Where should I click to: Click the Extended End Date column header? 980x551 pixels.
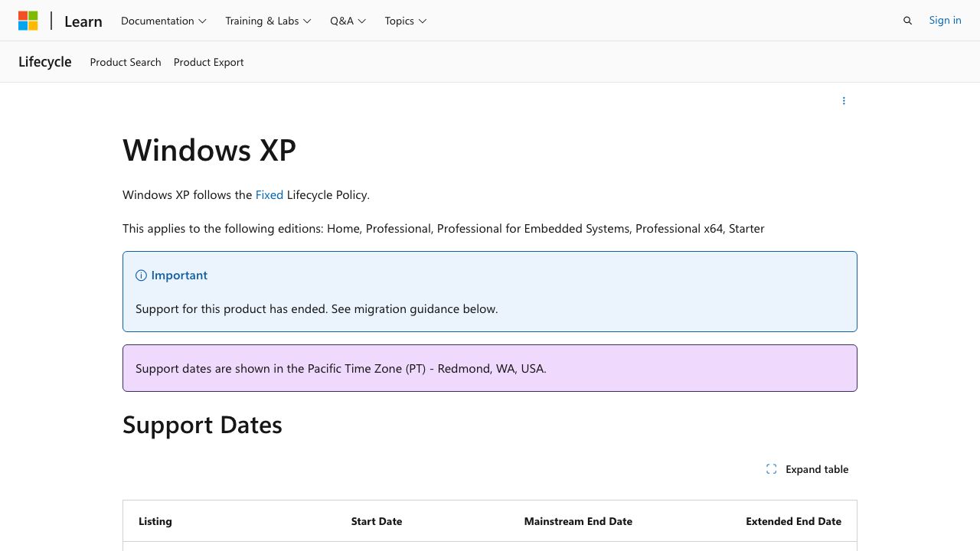[793, 521]
